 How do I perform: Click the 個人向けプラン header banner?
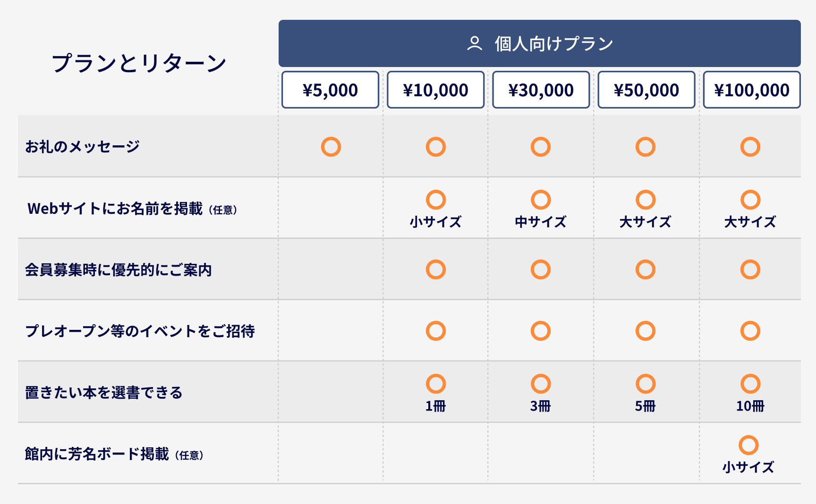click(x=539, y=43)
